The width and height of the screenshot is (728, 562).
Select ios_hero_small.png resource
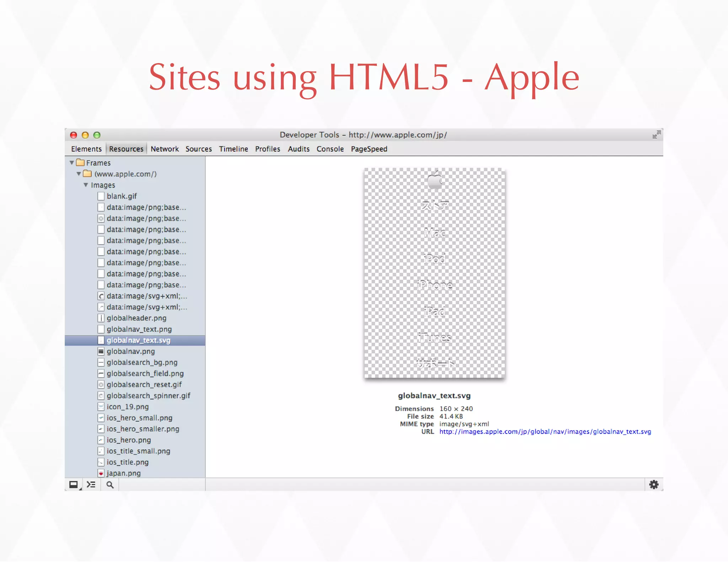coord(139,418)
